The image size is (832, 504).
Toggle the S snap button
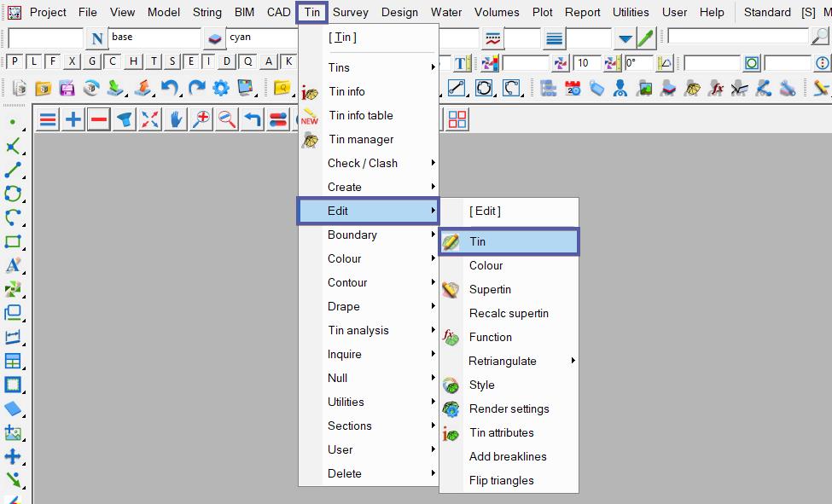(x=172, y=61)
